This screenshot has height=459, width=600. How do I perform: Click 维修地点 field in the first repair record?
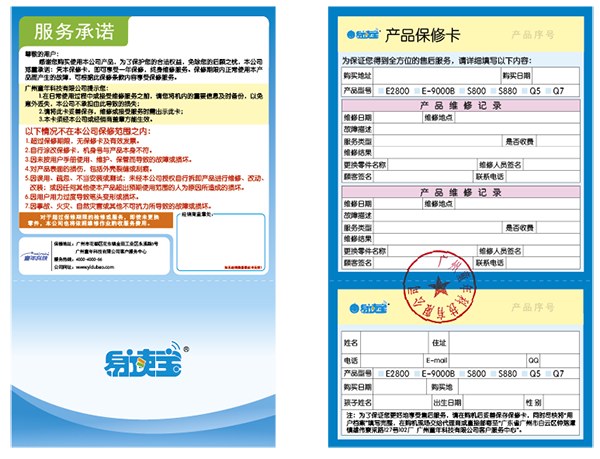tap(517, 117)
